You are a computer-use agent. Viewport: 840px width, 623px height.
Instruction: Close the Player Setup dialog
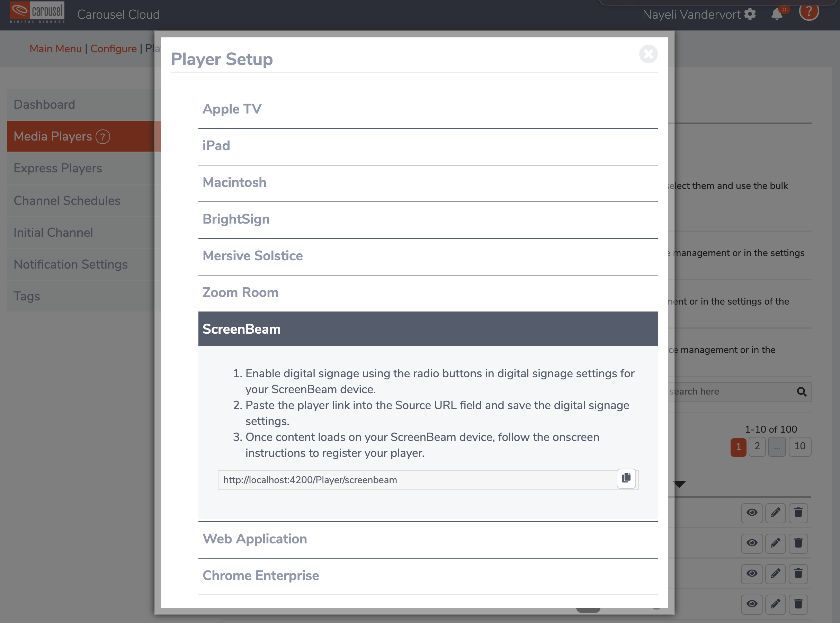[x=648, y=54]
